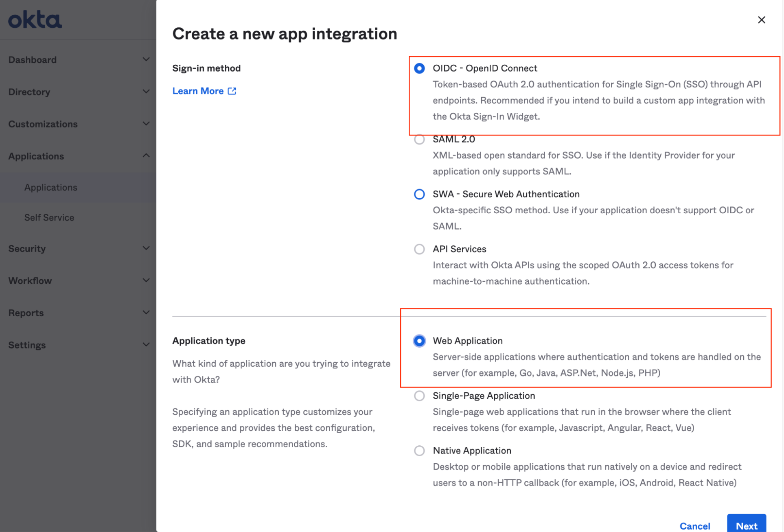Click the 'Web Application' label text

pos(467,341)
